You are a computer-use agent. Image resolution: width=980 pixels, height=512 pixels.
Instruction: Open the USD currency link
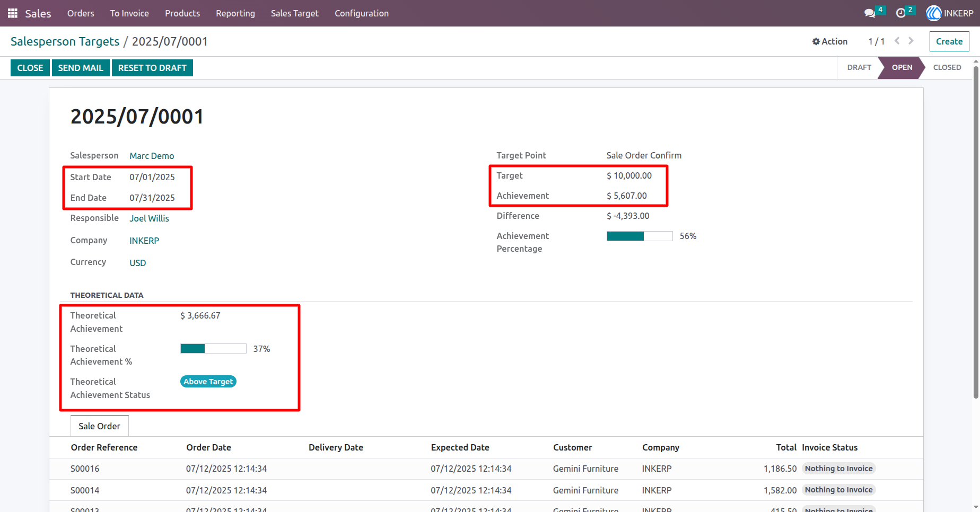pos(137,263)
